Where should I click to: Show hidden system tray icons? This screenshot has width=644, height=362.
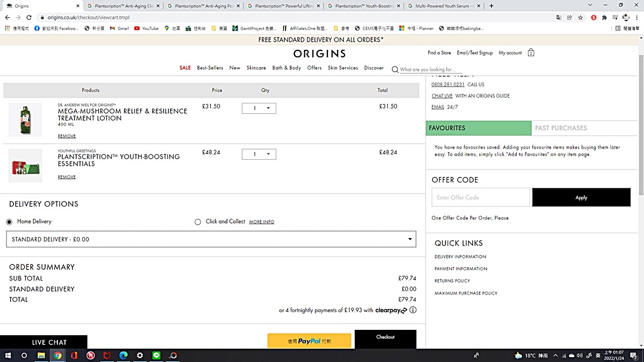[555, 355]
